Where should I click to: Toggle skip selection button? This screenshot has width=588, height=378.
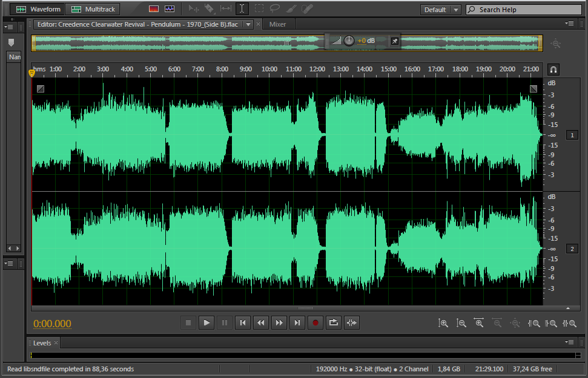tap(352, 322)
